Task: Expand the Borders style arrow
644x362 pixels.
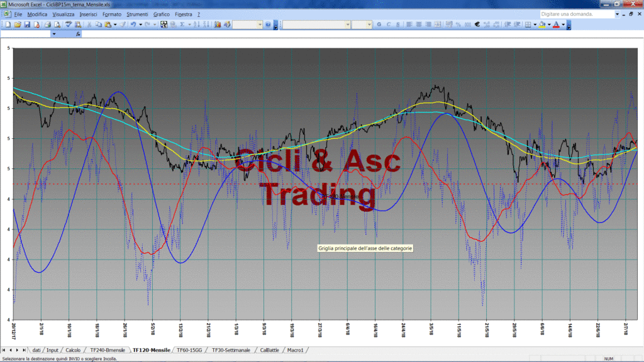Action: point(535,25)
